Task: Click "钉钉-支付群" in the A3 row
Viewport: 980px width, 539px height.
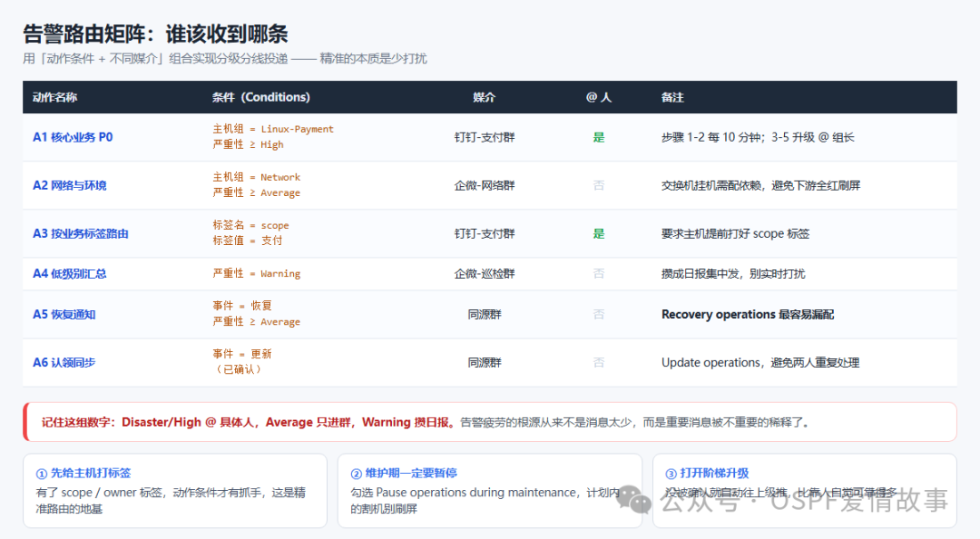Action: [x=485, y=234]
